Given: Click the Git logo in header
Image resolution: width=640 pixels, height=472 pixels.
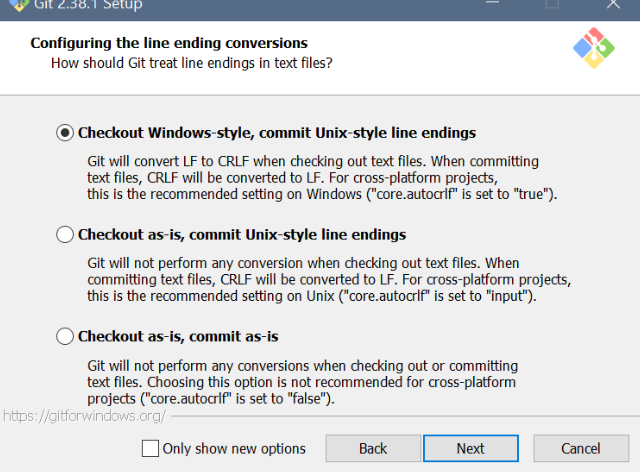Looking at the screenshot, I should (594, 48).
